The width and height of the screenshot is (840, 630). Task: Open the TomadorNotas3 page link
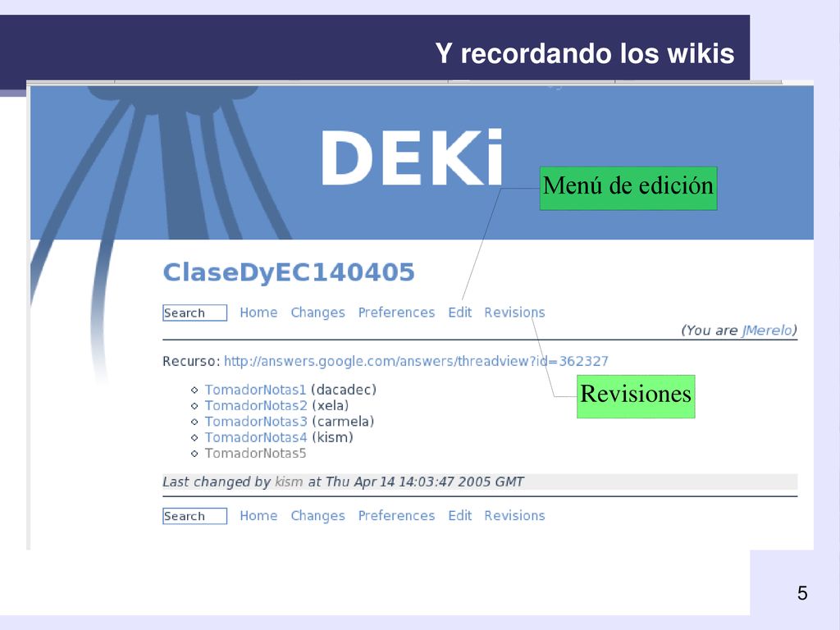[256, 422]
